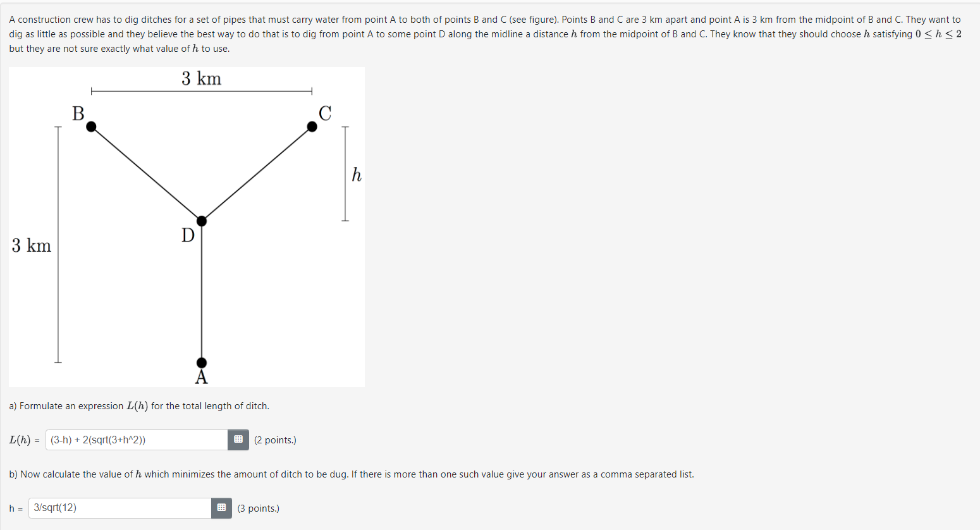980x530 pixels.
Task: Click the calculator icon next to (3-h) answer
Action: coord(238,440)
